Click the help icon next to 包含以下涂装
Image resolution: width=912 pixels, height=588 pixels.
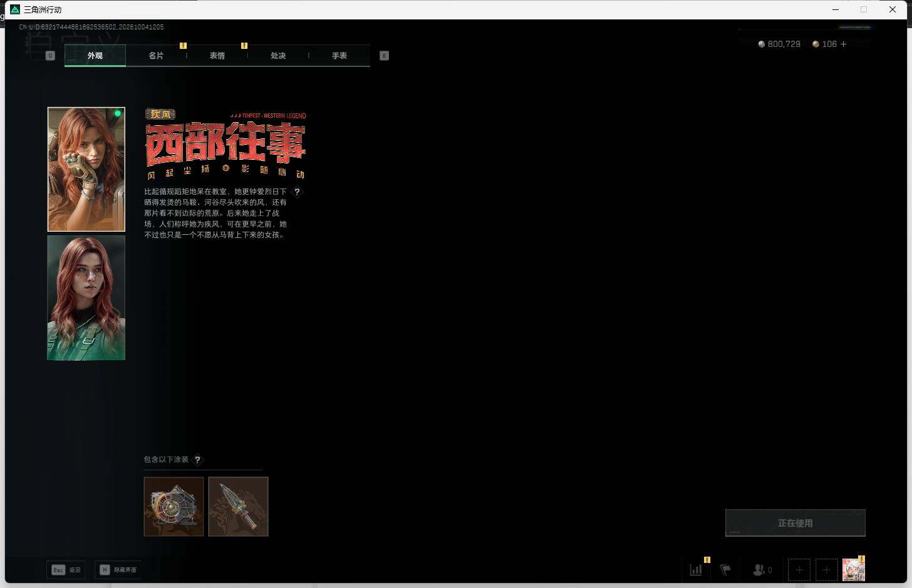point(197,460)
